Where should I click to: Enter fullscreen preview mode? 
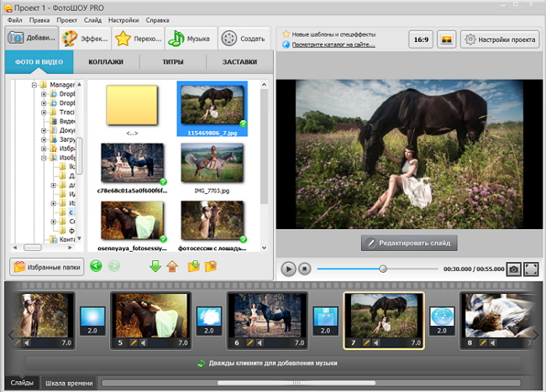[x=531, y=269]
